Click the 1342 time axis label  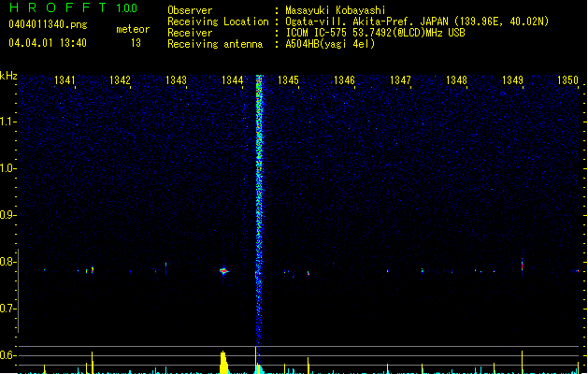pyautogui.click(x=120, y=80)
